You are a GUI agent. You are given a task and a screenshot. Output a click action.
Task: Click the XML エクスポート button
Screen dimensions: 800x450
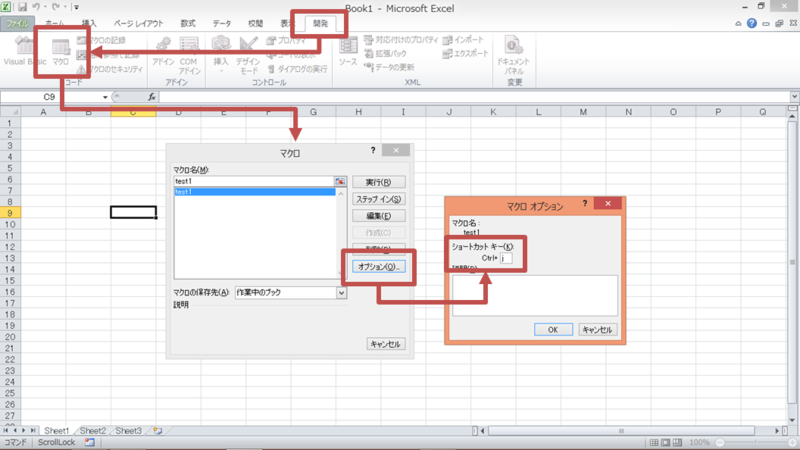[x=465, y=54]
